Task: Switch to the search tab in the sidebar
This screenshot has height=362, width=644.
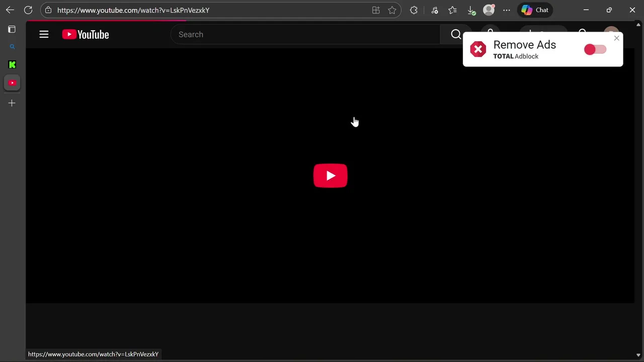Action: click(x=12, y=47)
